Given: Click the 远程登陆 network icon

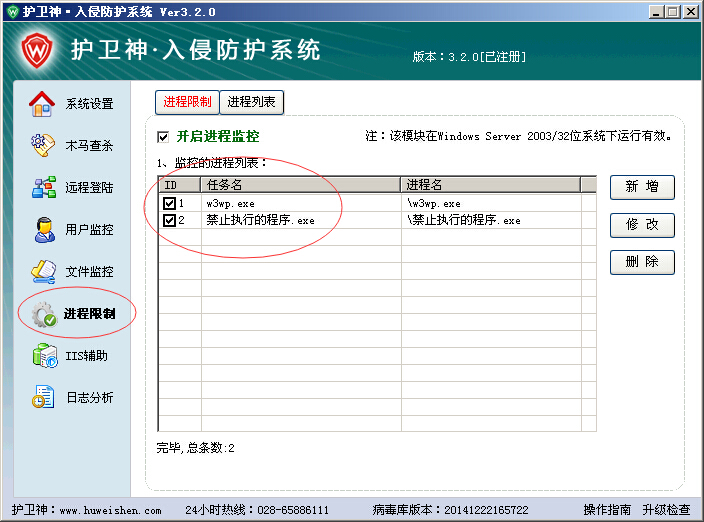Looking at the screenshot, I should 44,187.
